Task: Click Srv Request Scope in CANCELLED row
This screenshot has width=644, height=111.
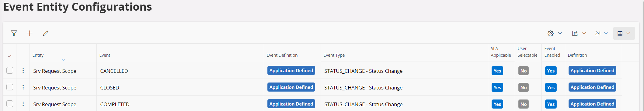Action: pos(55,71)
